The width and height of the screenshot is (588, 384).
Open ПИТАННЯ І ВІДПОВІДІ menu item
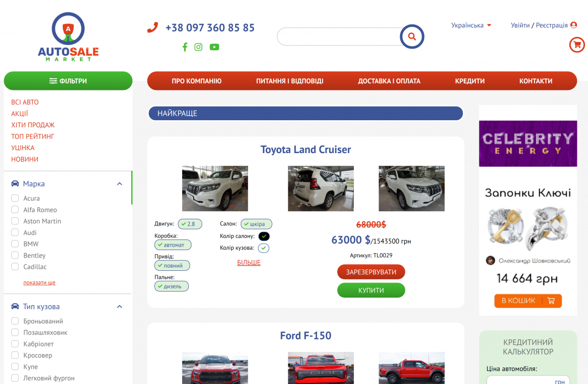pyautogui.click(x=290, y=81)
